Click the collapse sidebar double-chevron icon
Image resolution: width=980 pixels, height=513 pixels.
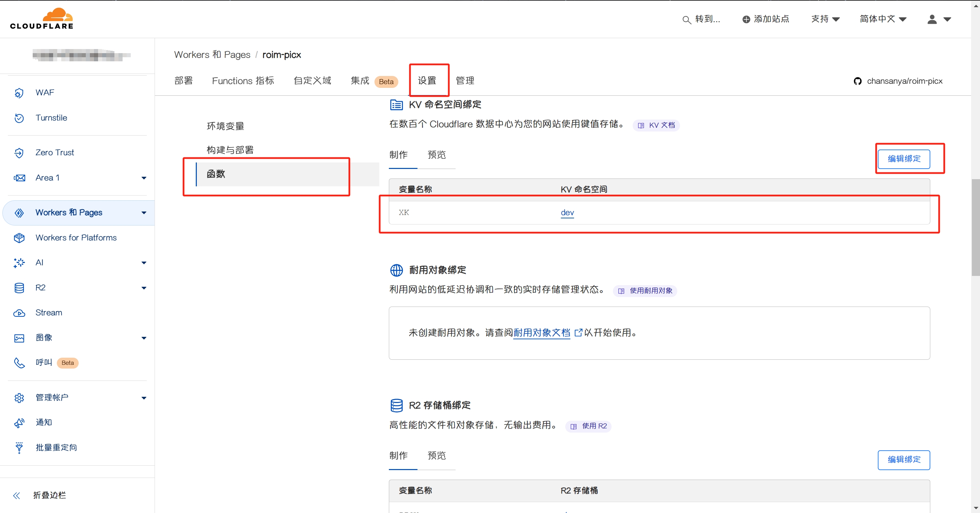(16, 495)
